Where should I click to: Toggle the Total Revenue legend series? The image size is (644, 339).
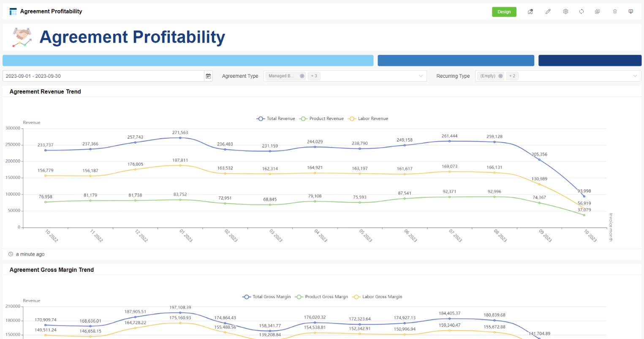pos(276,119)
